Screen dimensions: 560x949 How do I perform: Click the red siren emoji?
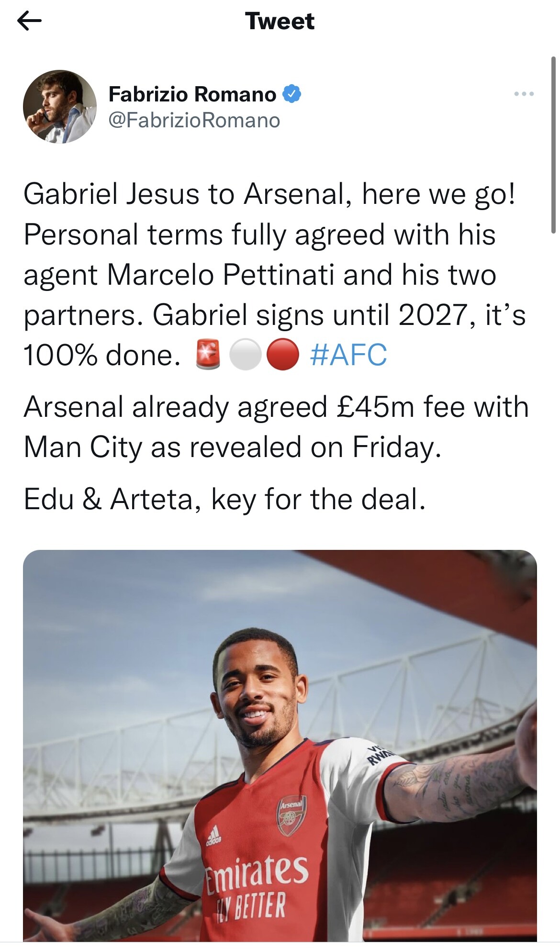pyautogui.click(x=208, y=355)
